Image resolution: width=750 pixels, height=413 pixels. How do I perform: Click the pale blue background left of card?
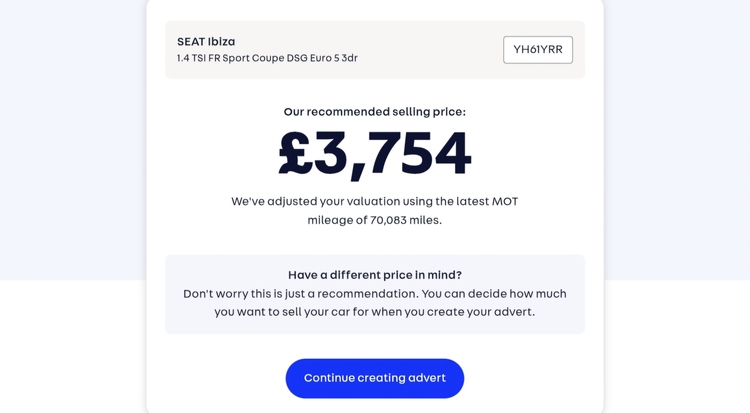click(70, 150)
